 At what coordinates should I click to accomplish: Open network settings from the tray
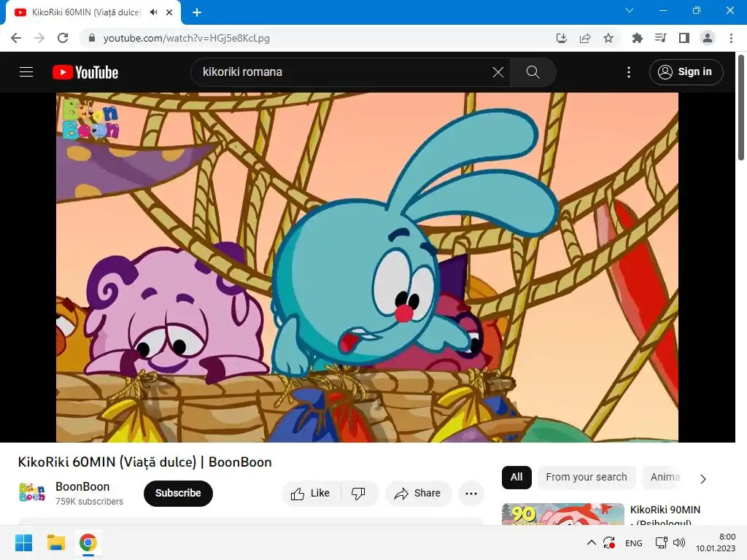point(661,542)
